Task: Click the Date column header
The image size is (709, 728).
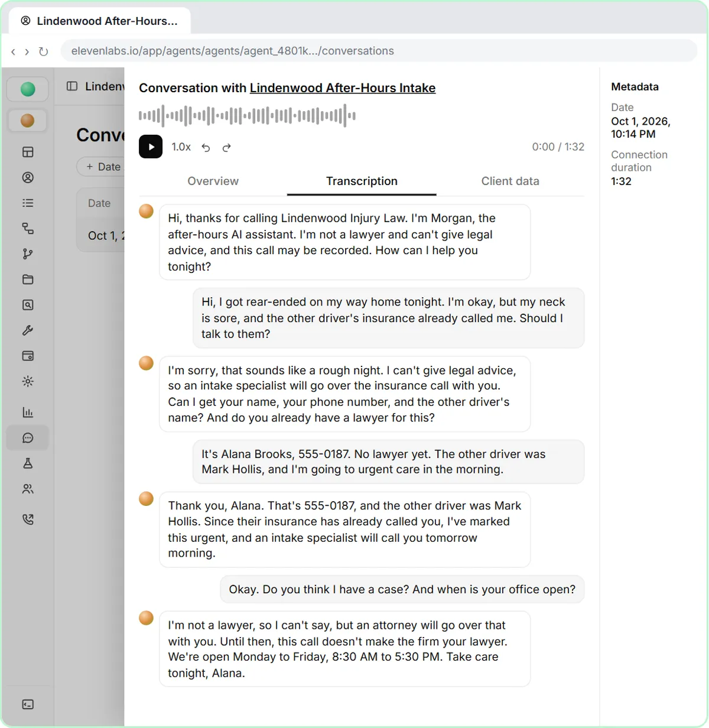Action: pos(99,203)
